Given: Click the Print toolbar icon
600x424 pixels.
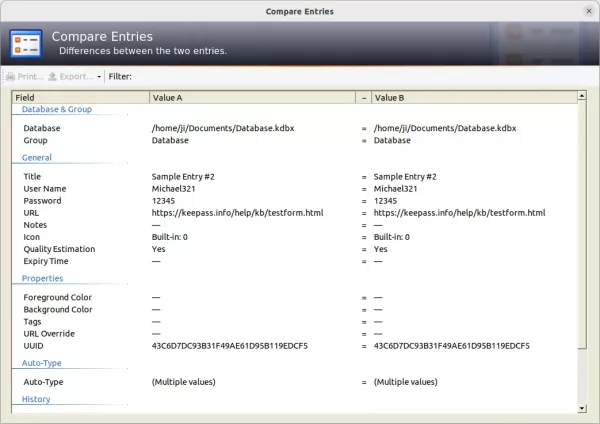Looking at the screenshot, I should click(10, 77).
